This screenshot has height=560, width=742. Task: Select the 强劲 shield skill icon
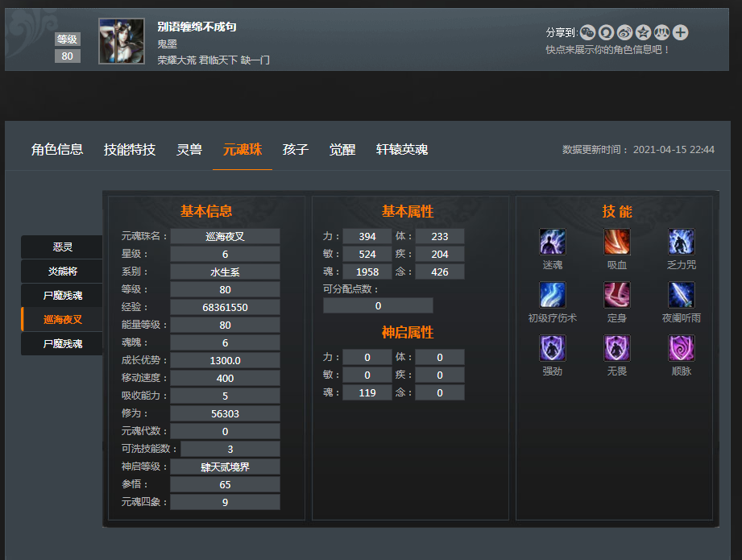(x=552, y=347)
